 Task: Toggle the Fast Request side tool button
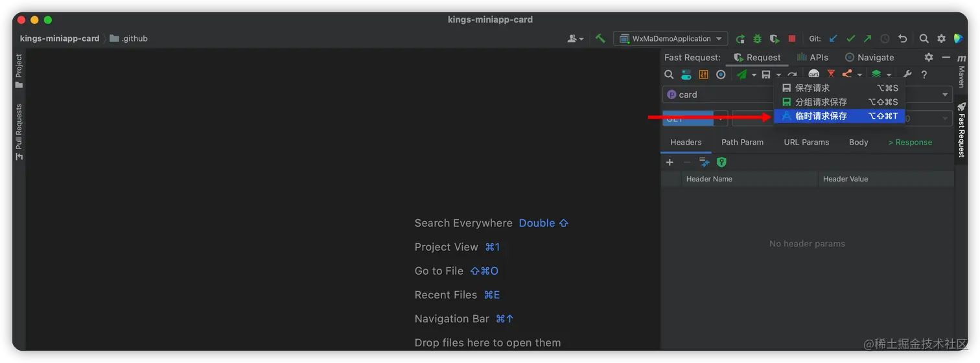click(x=961, y=129)
